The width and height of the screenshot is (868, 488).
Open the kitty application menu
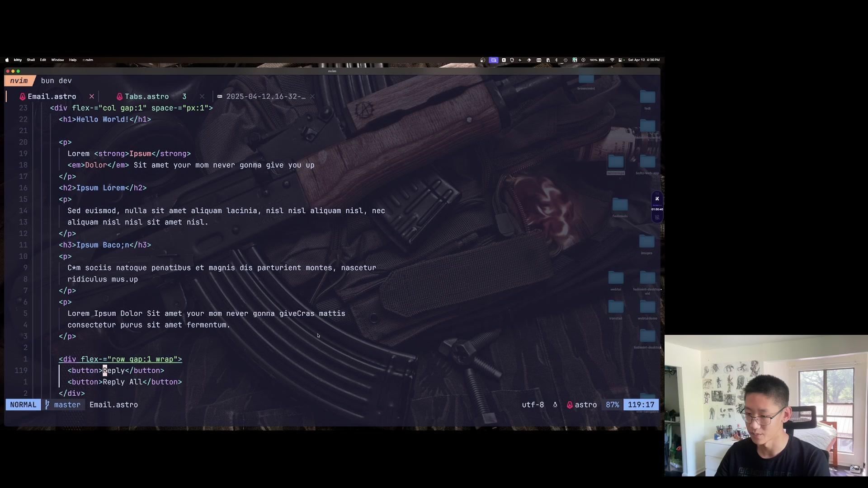click(x=18, y=60)
